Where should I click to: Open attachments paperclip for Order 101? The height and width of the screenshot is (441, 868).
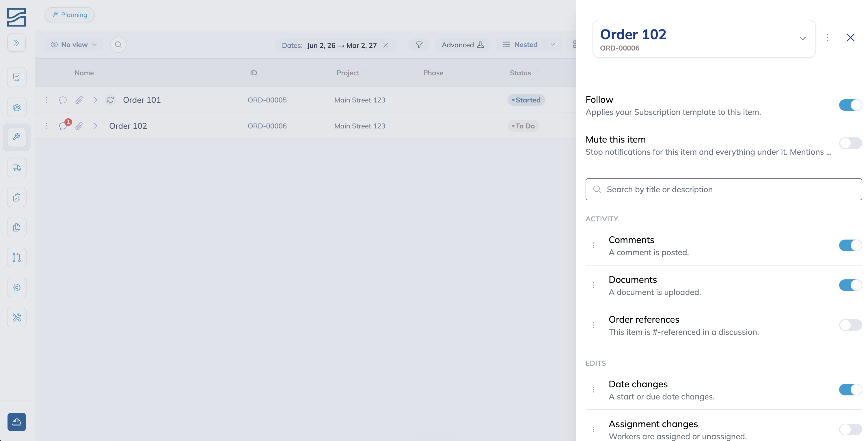(79, 100)
